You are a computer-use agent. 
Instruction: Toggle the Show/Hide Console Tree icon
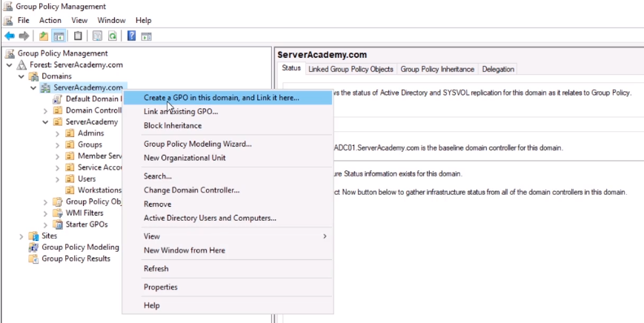[58, 36]
